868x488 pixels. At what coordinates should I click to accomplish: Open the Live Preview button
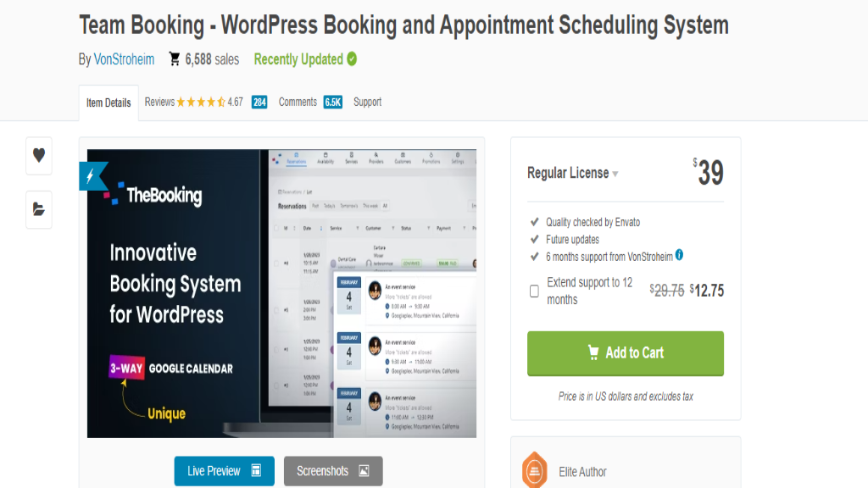point(224,471)
